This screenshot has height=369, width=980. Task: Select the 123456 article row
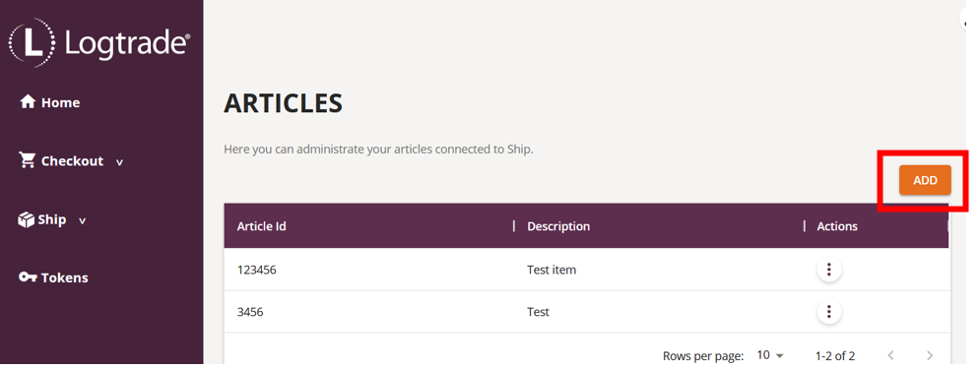click(587, 270)
